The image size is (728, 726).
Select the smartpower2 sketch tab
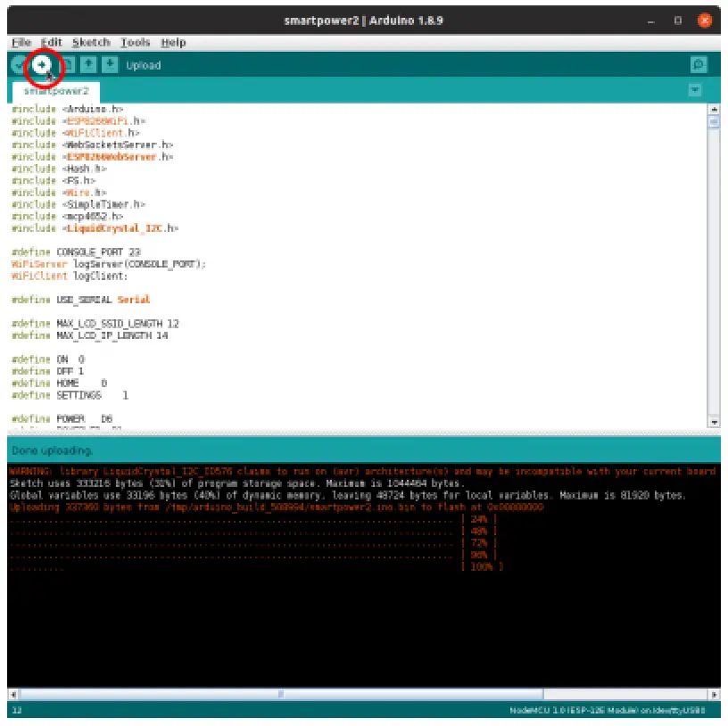(x=55, y=91)
